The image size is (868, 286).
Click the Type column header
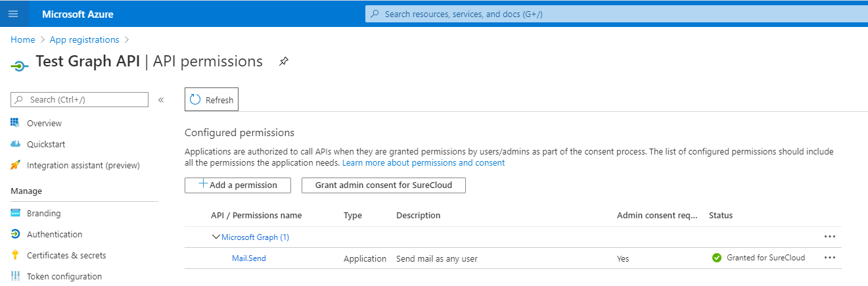353,215
